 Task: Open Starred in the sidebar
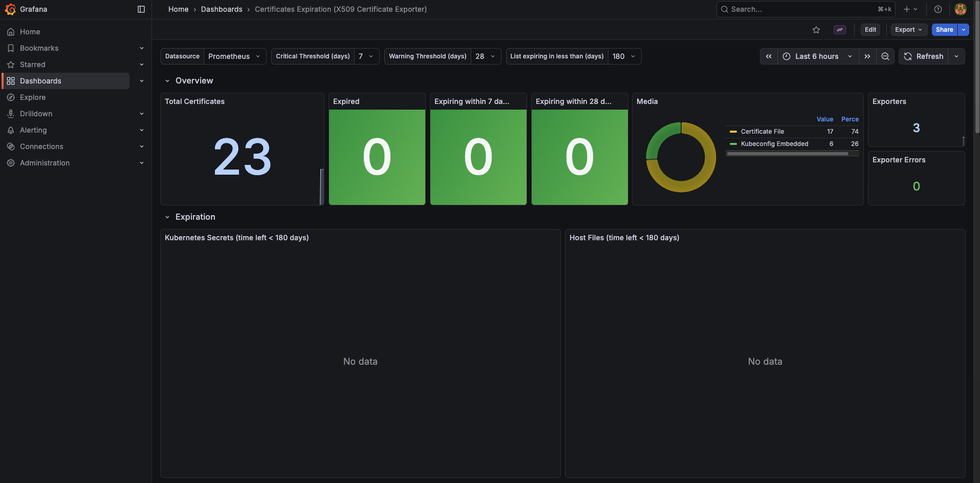click(x=32, y=65)
